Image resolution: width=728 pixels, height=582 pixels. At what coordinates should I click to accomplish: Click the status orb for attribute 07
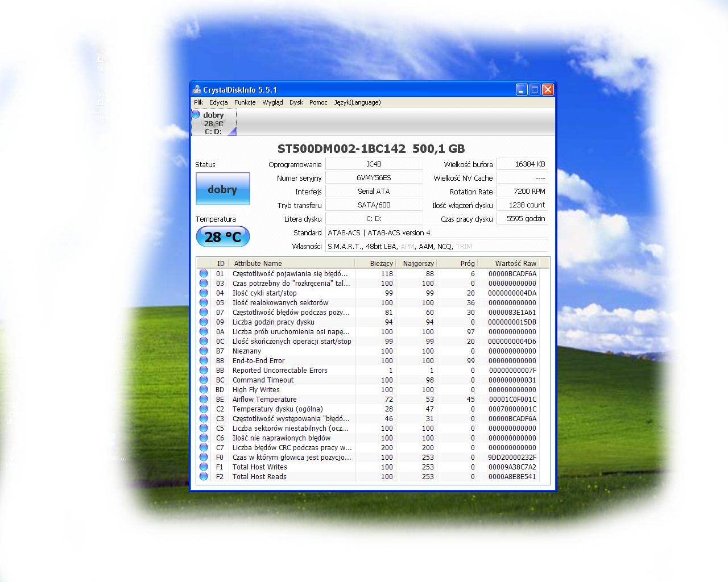(204, 312)
